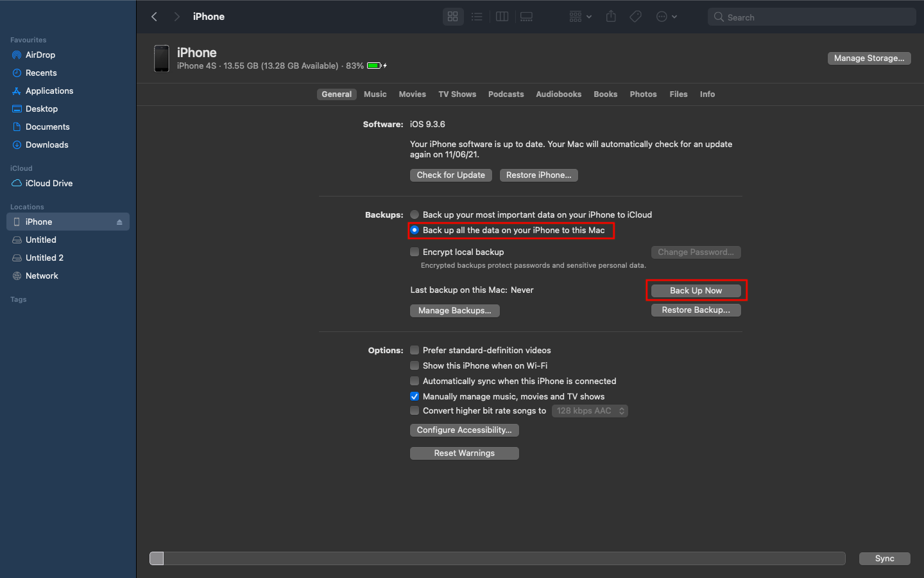Open the group-by options dropdown
The image size is (924, 578).
click(x=580, y=17)
